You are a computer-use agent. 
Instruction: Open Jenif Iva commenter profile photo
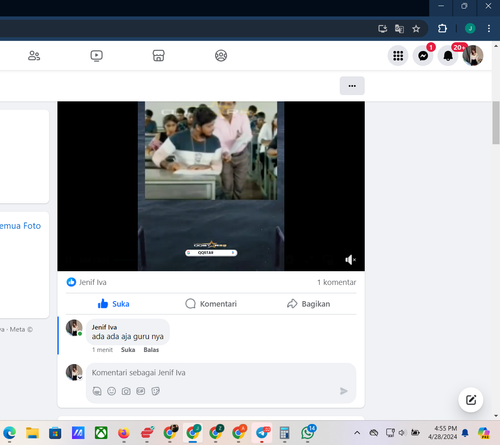[74, 328]
